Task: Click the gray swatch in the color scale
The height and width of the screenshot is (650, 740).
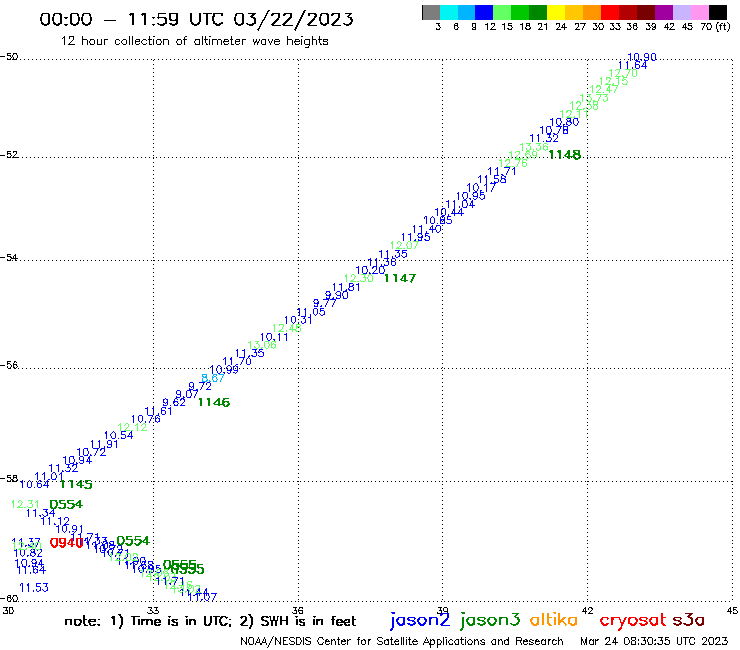Action: (431, 12)
